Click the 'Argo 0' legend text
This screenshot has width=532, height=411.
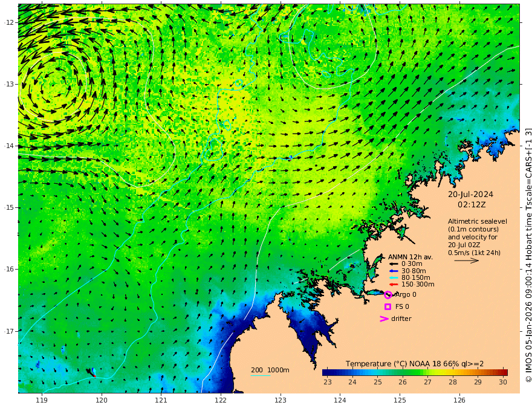(406, 295)
